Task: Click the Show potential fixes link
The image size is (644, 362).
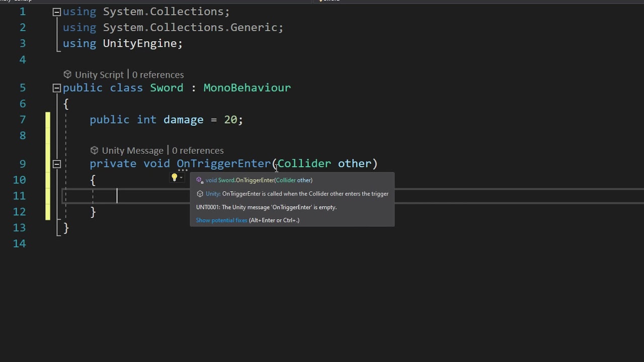Action: pyautogui.click(x=221, y=220)
